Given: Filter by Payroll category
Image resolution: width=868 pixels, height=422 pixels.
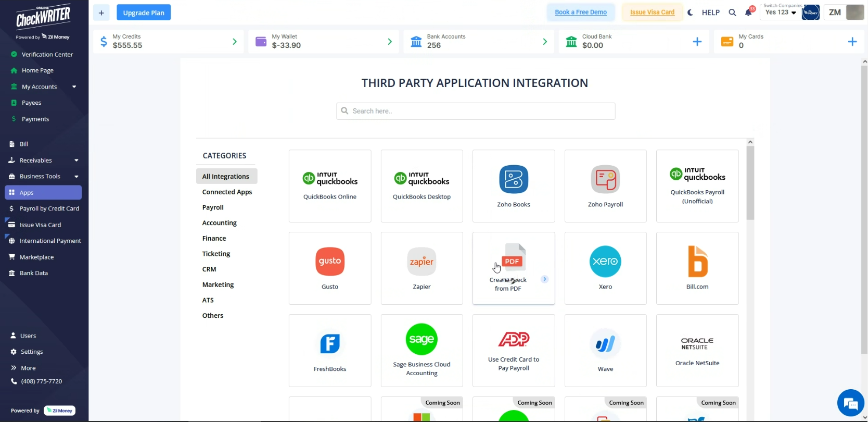Looking at the screenshot, I should tap(213, 207).
